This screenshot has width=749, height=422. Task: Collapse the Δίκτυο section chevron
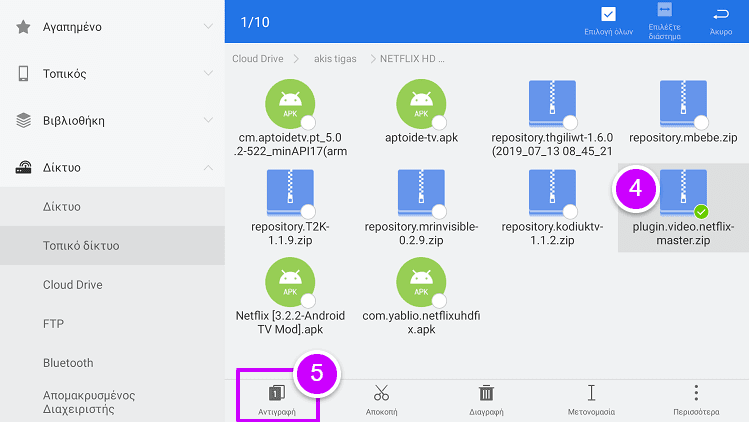(208, 167)
